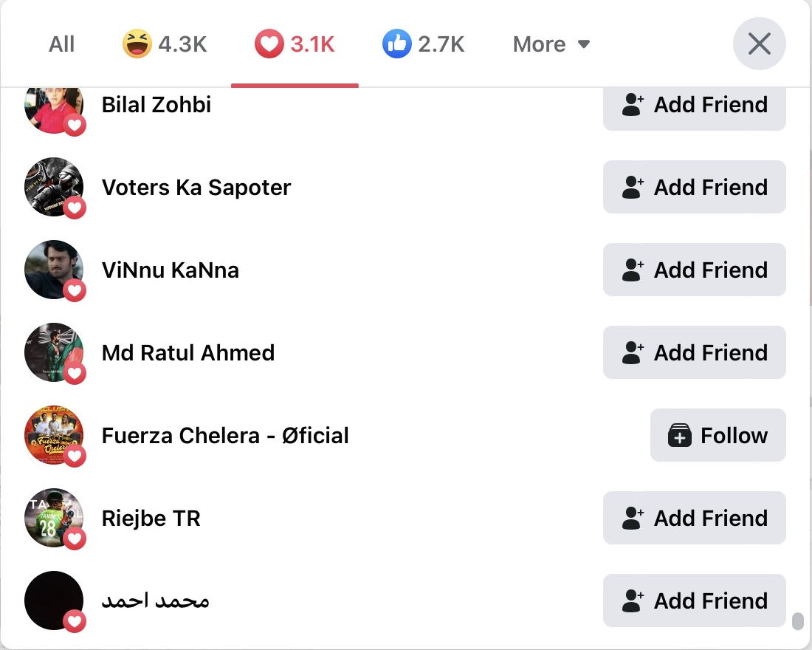Close the reactions dialog
The height and width of the screenshot is (650, 812).
(759, 44)
